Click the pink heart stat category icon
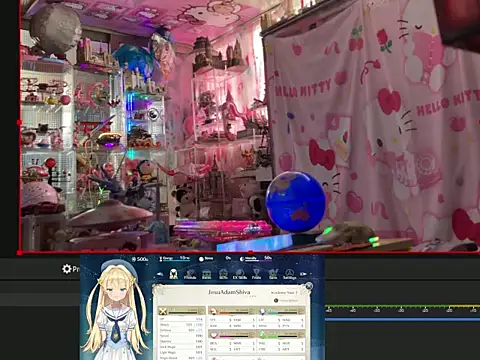Viewport: 480px width, 360px height. pyautogui.click(x=214, y=334)
